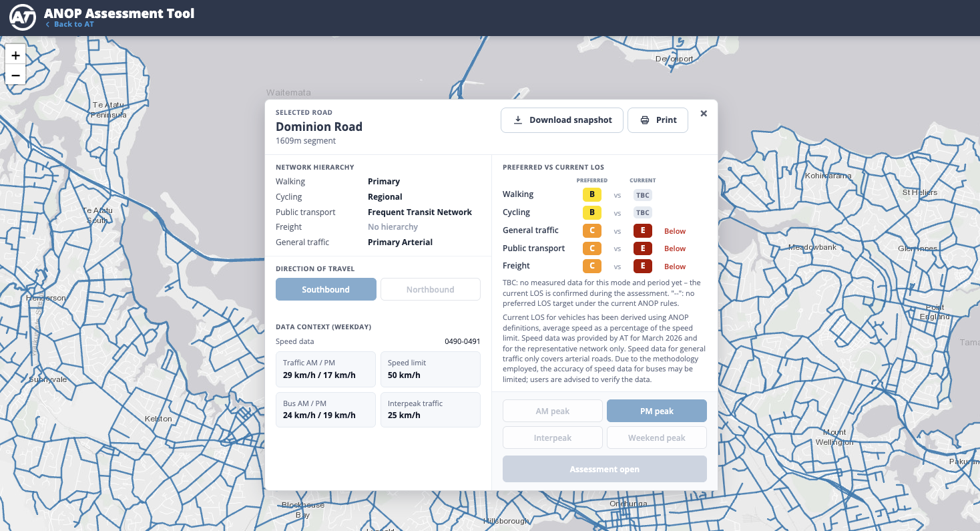The height and width of the screenshot is (531, 980).
Task: Click Cycling preferred LOS B badge
Action: (x=592, y=212)
